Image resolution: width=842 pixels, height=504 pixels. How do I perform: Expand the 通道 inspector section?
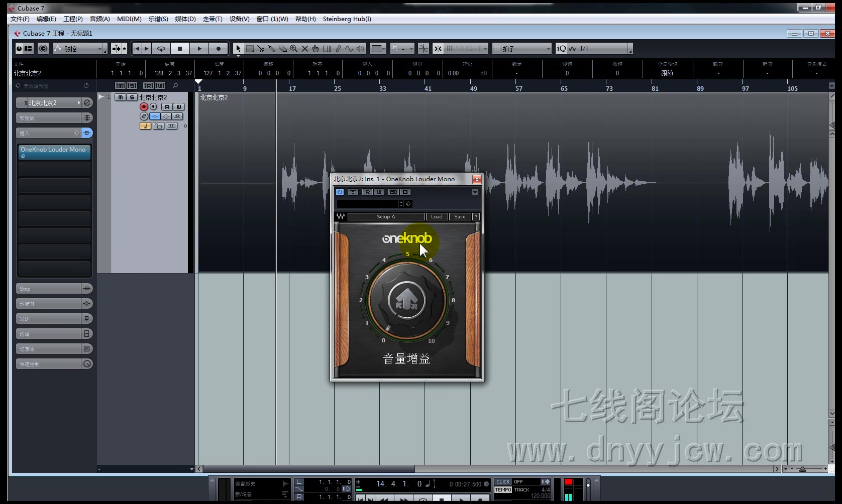54,334
